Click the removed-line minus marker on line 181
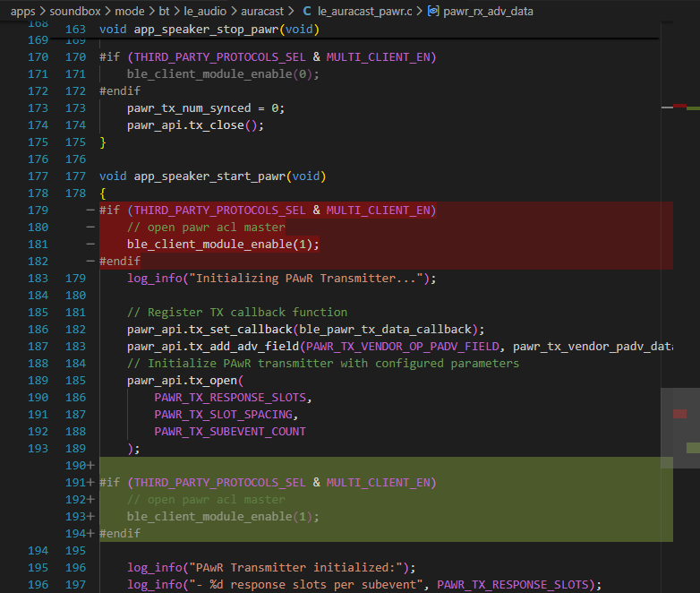This screenshot has height=593, width=700. coord(90,244)
